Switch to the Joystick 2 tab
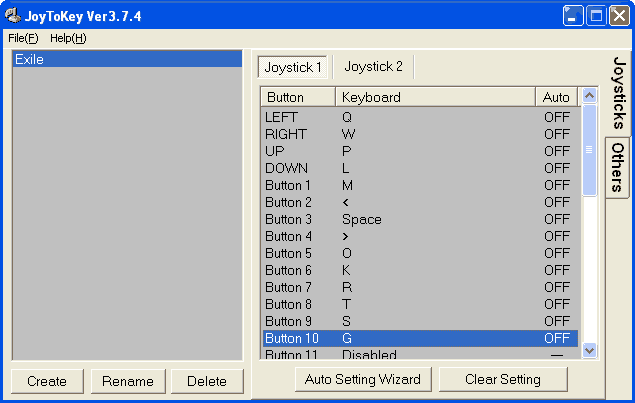Screen dimensions: 635x403 pos(373,66)
